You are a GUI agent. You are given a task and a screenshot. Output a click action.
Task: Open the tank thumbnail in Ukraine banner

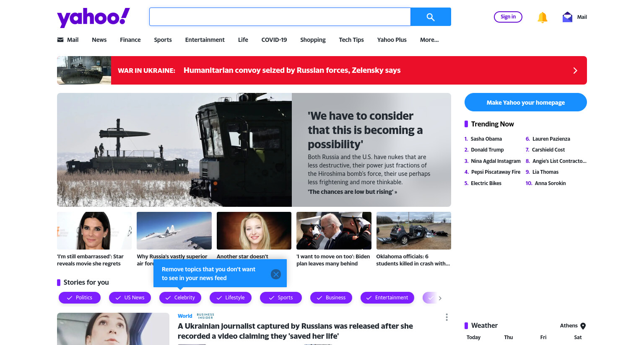click(84, 70)
